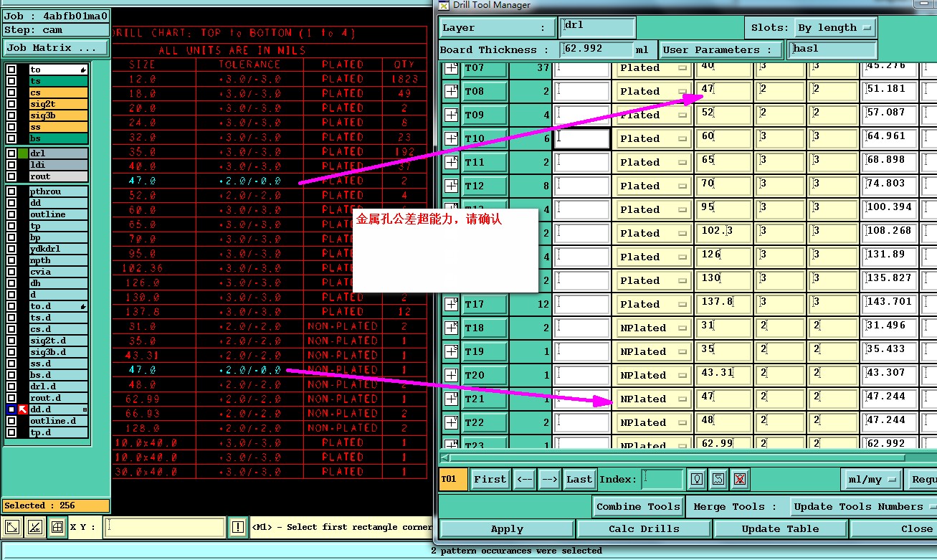Viewport: 937px width, 560px height.
Task: Click the relative angle coordinate icon
Action: [34, 528]
